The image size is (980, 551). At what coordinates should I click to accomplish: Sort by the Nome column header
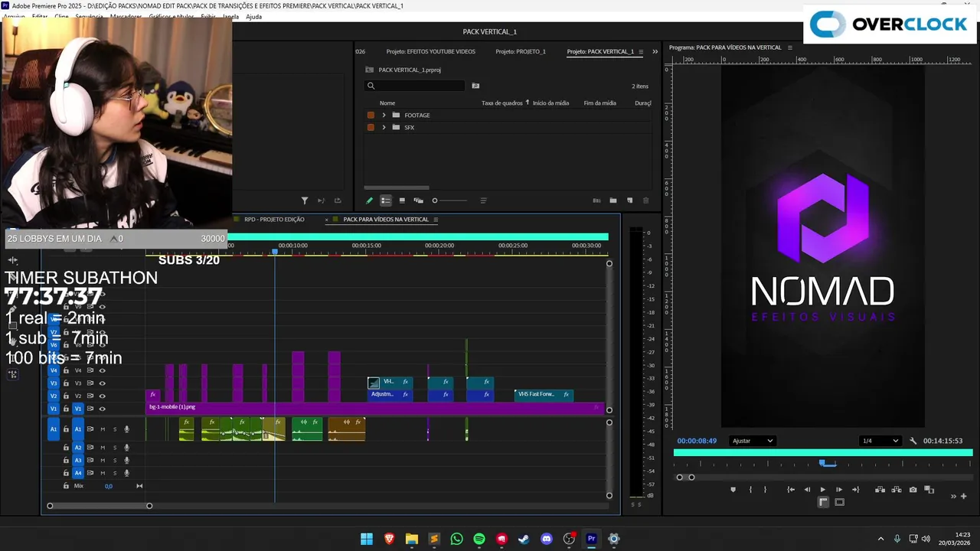coord(387,103)
